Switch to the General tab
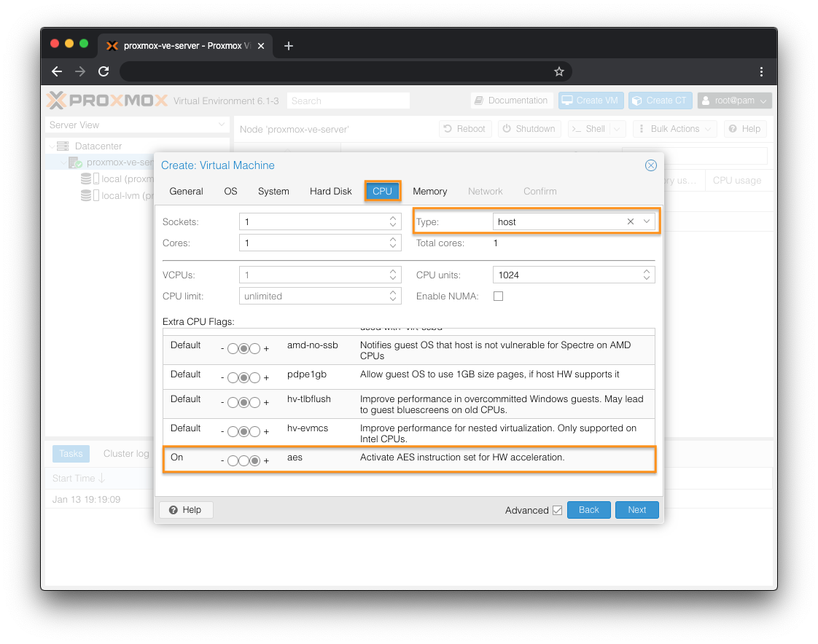 tap(186, 192)
